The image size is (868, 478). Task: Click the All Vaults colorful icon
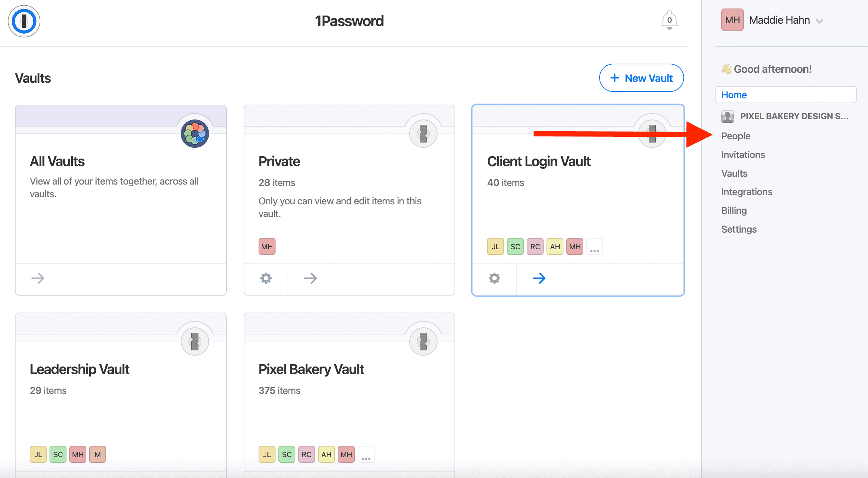click(195, 134)
